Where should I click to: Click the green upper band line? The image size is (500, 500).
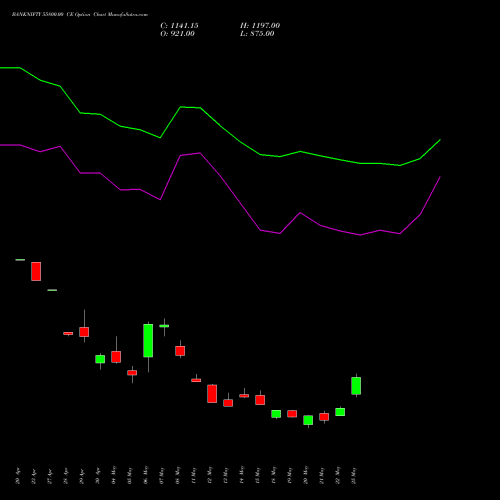[220, 126]
